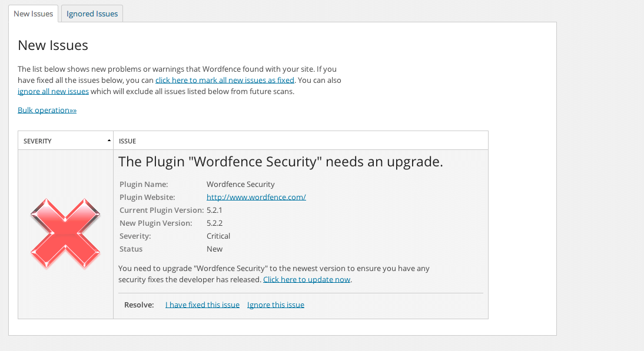
Task: Select the New Issues tab
Action: (x=34, y=14)
